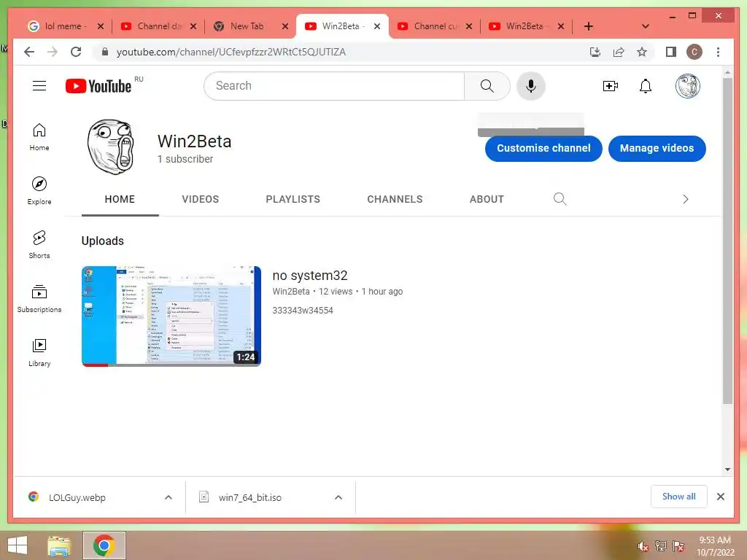Open Windows Start button
The image size is (747, 560).
tap(18, 545)
